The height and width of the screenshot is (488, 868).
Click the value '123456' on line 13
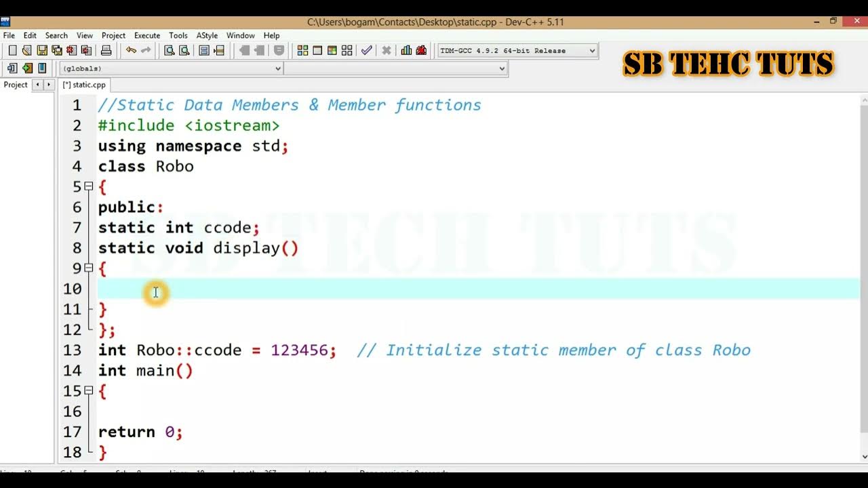point(299,350)
